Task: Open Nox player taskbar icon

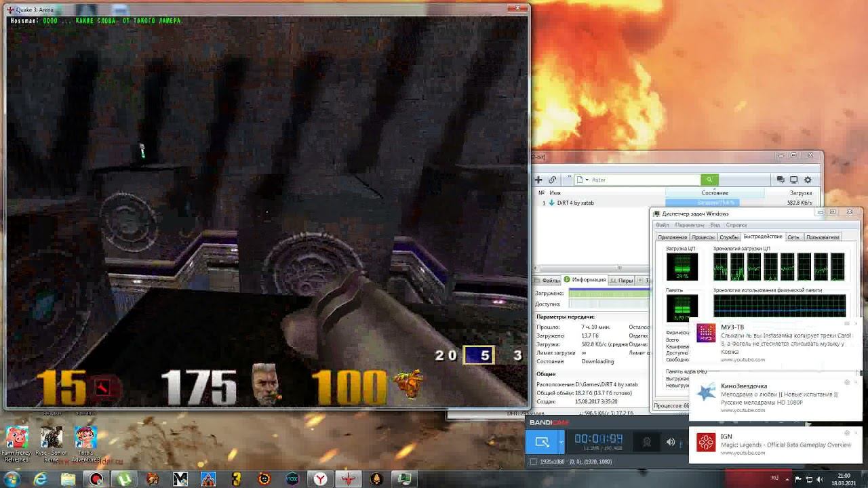Action: [x=292, y=479]
